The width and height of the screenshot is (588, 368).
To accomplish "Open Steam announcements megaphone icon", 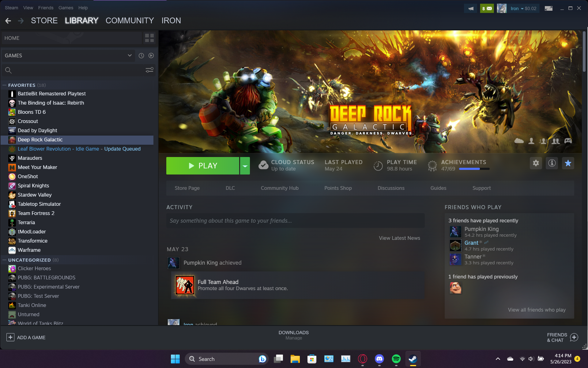I will (471, 9).
